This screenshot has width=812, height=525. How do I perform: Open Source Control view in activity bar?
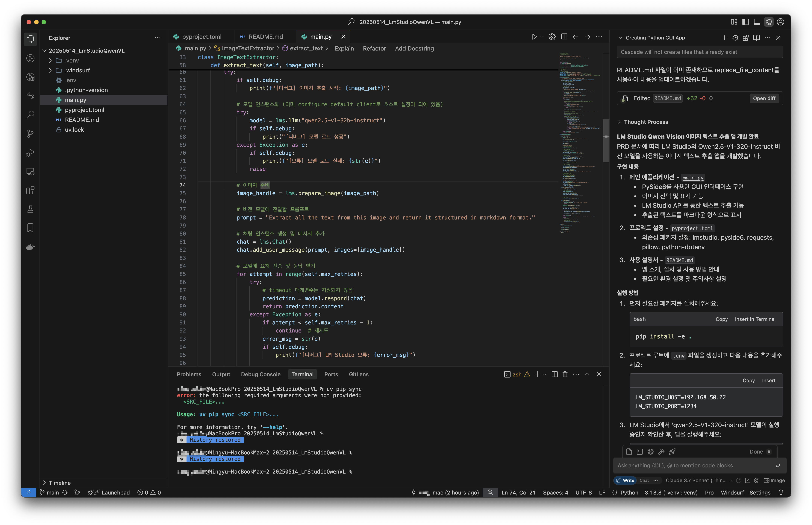pyautogui.click(x=30, y=134)
